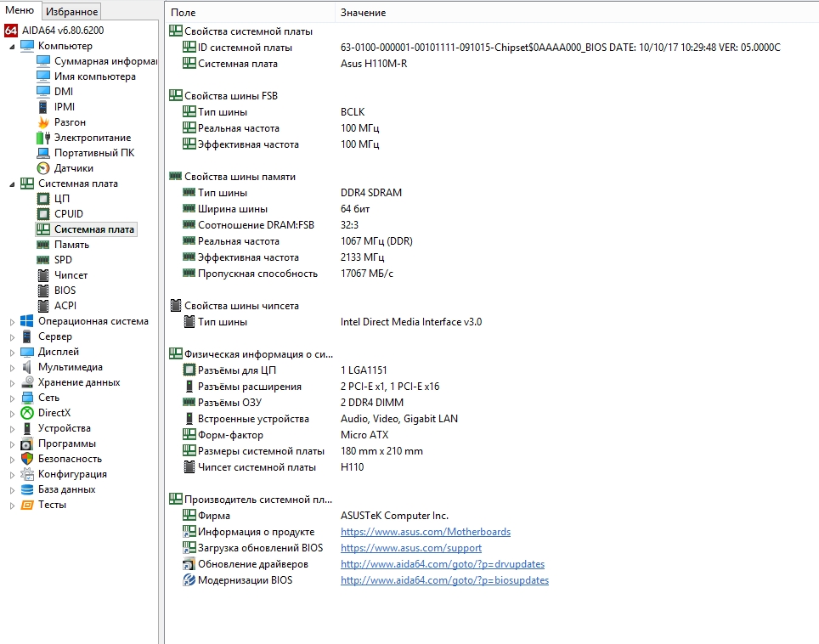Click the Чипсет chip icon
The height and width of the screenshot is (644, 819).
43,275
